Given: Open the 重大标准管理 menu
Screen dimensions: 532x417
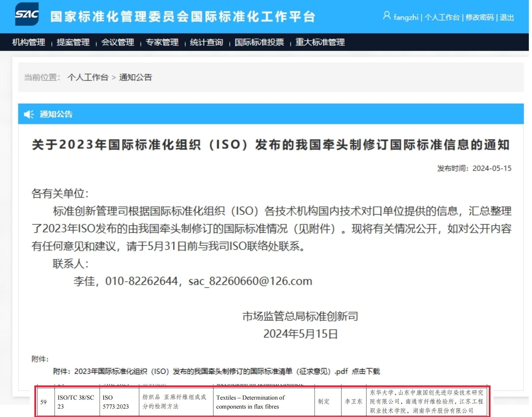Looking at the screenshot, I should coord(320,42).
